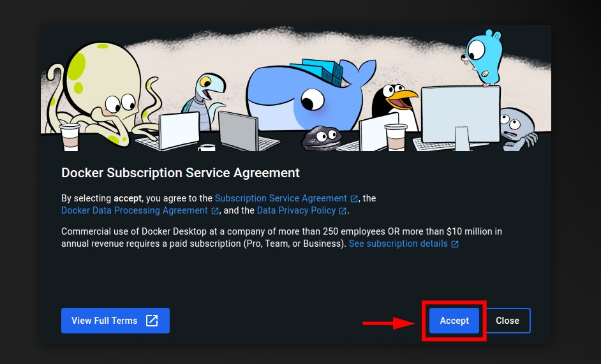Follow the See subscription details link

click(398, 244)
